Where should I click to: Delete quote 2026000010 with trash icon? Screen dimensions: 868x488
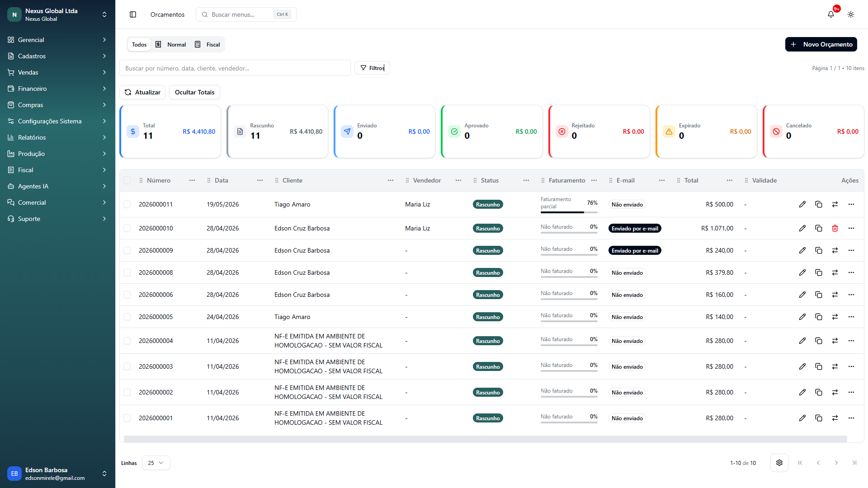pyautogui.click(x=835, y=228)
